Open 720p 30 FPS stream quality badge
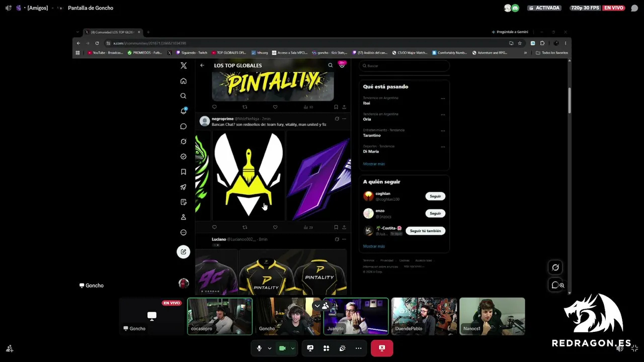 tap(585, 8)
